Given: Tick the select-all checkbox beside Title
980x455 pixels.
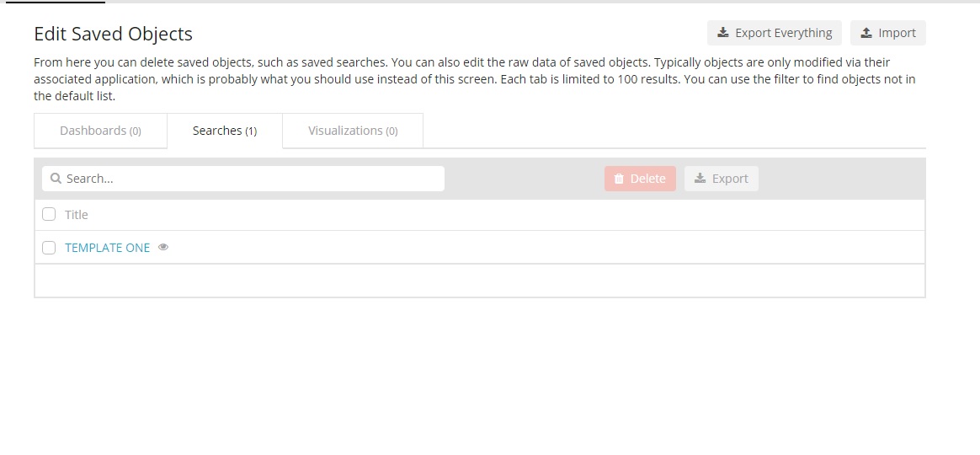Looking at the screenshot, I should [49, 214].
